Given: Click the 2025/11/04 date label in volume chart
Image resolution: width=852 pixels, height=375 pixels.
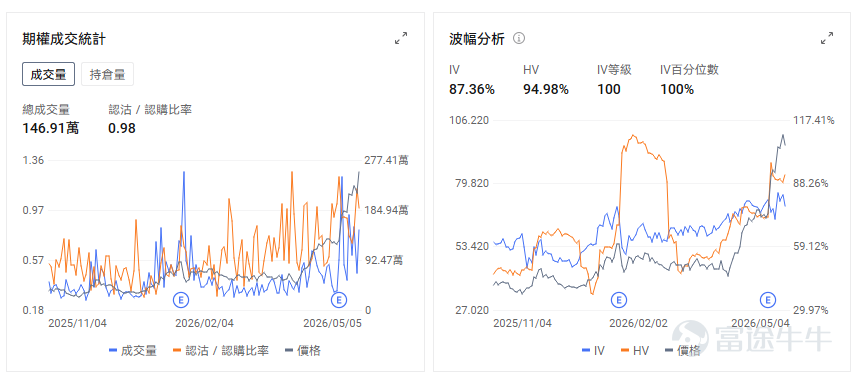Looking at the screenshot, I should point(78,323).
